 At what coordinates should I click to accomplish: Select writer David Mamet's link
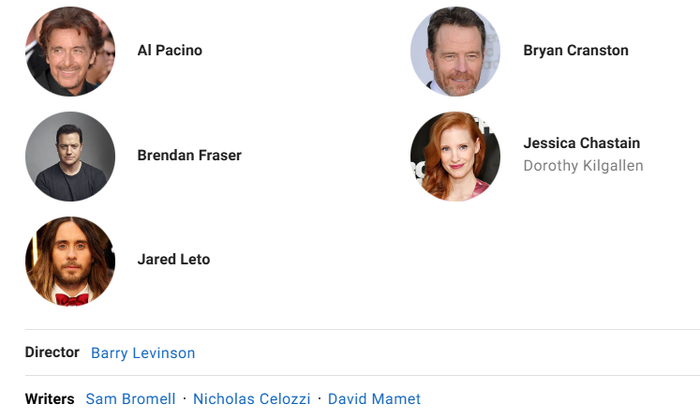pyautogui.click(x=374, y=399)
